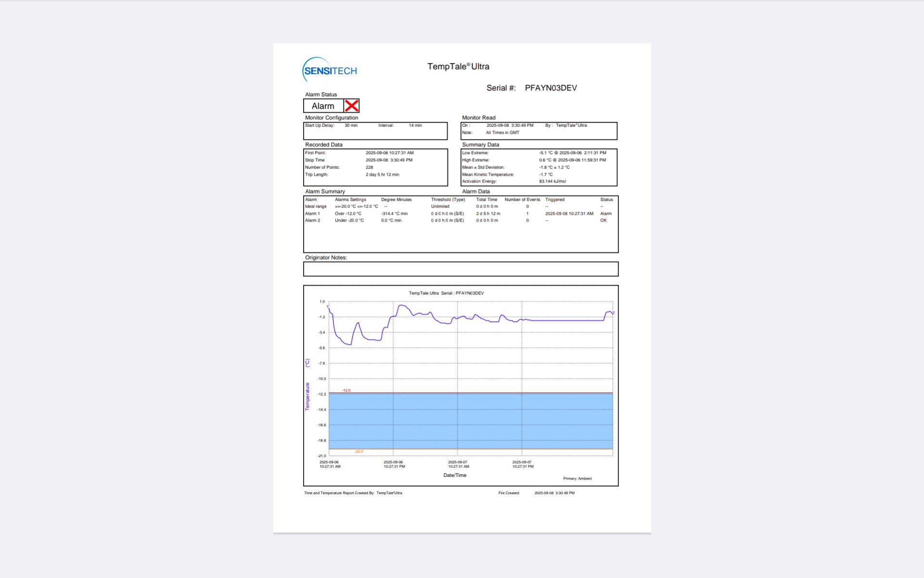The height and width of the screenshot is (578, 924).
Task: Click the Low Extreme value in Summary Data
Action: [x=572, y=153]
